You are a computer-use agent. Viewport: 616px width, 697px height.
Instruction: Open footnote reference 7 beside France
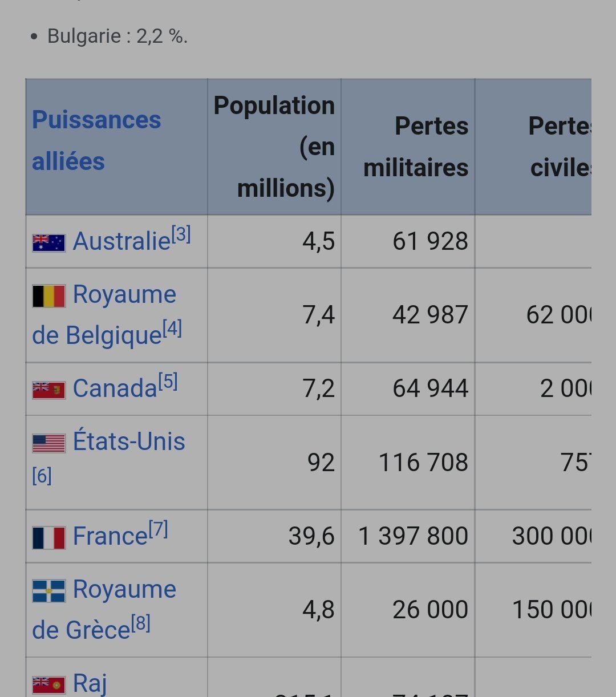159,529
